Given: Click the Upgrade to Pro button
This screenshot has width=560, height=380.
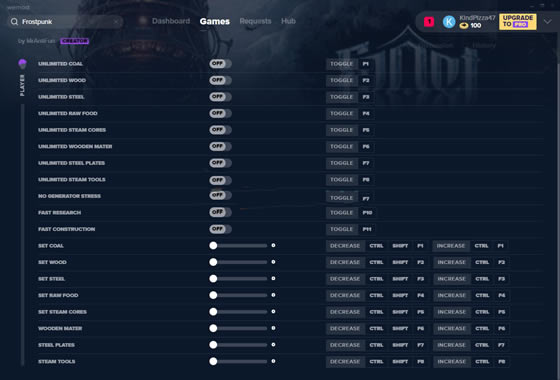Looking at the screenshot, I should (x=518, y=21).
